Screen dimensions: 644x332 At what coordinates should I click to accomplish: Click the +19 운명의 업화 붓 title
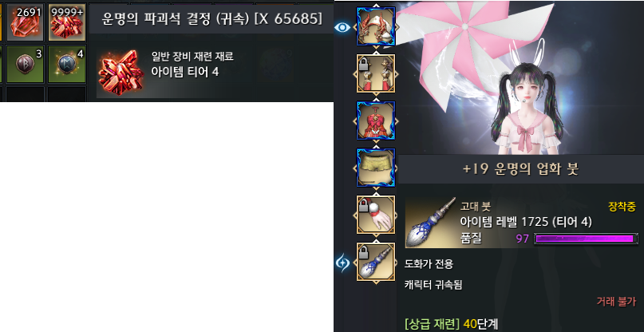point(520,169)
